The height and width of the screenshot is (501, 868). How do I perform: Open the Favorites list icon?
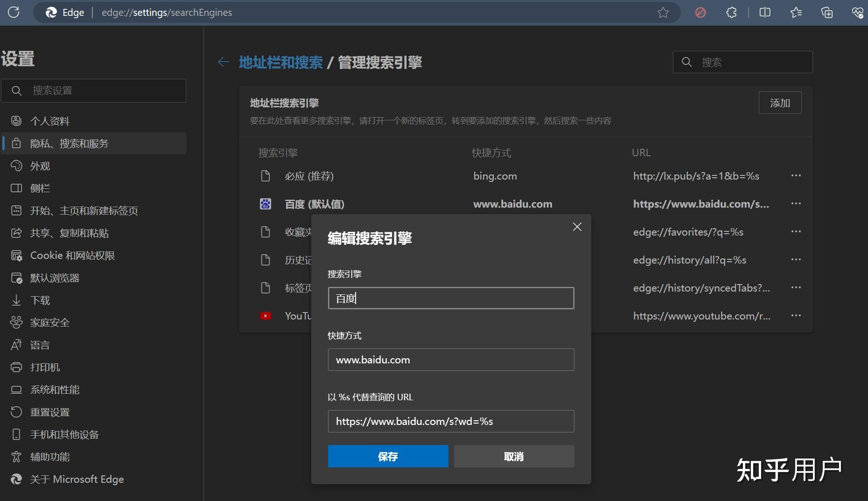pos(796,13)
